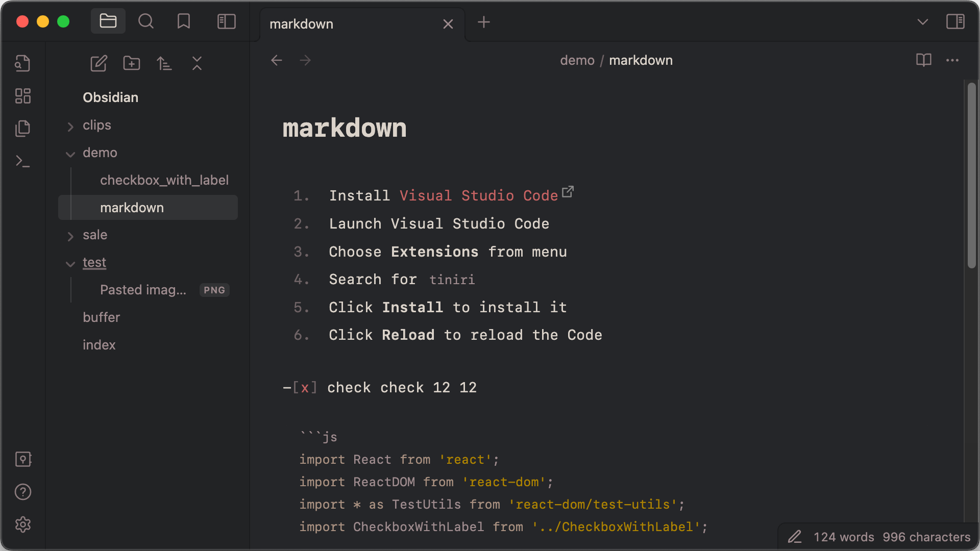Open a new tab with plus
This screenshot has width=980, height=551.
coord(484,22)
